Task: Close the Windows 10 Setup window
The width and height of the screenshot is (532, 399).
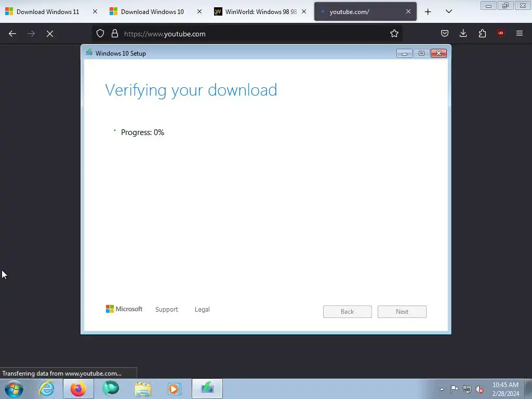Action: point(438,54)
